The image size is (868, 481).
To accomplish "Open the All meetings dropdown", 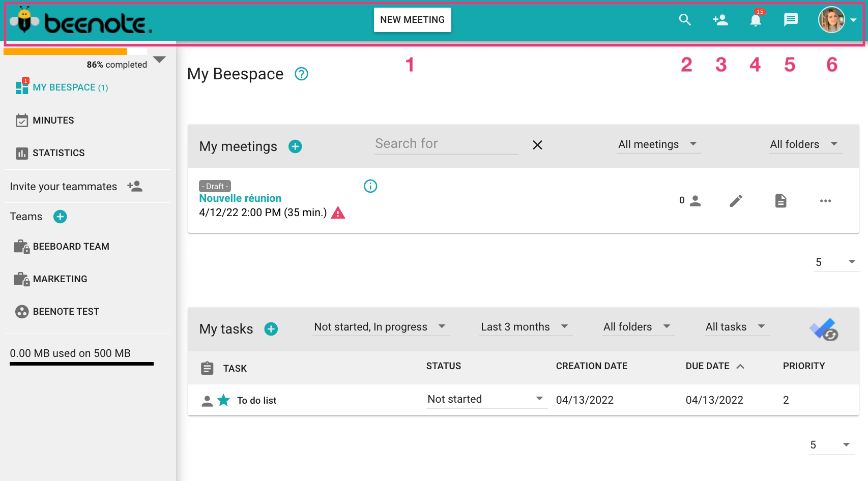I will click(x=658, y=144).
